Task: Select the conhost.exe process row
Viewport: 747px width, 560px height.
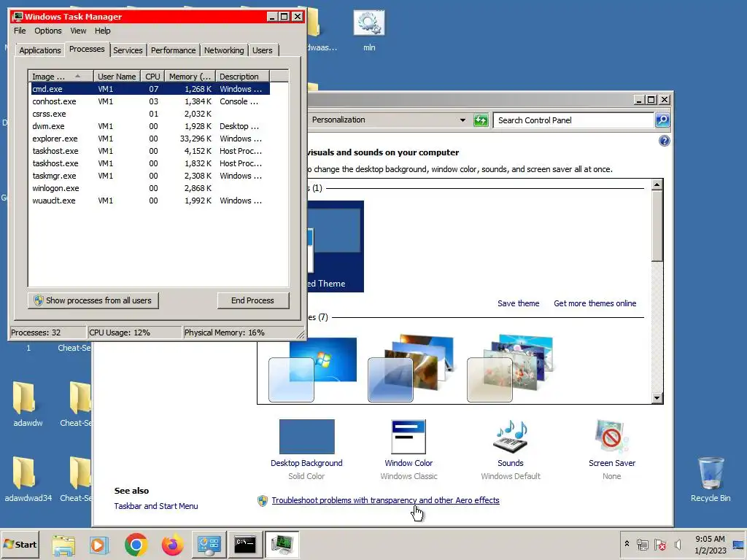Action: pos(149,101)
